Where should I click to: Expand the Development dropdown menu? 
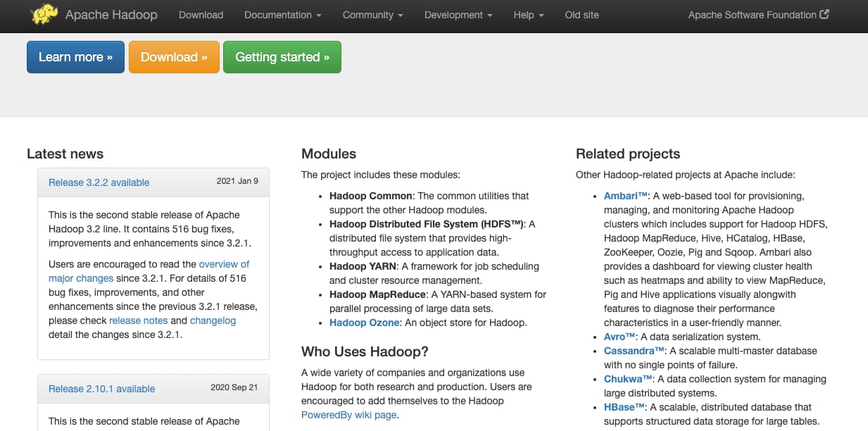point(458,15)
